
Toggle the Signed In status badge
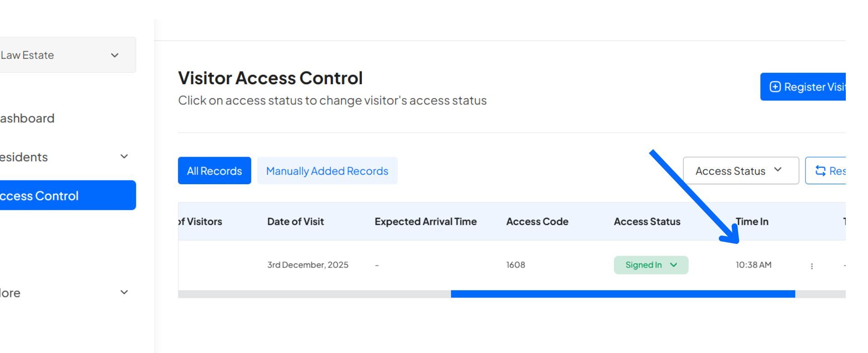(x=651, y=265)
